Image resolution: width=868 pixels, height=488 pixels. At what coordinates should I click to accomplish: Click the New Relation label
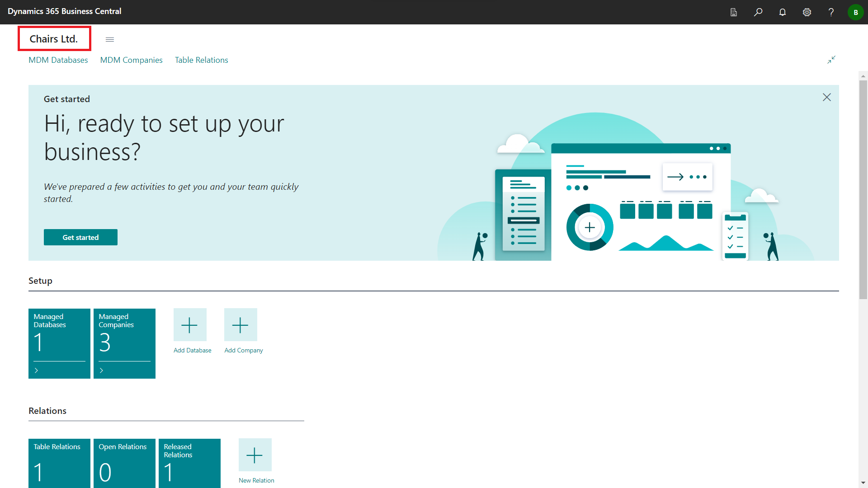click(x=256, y=480)
